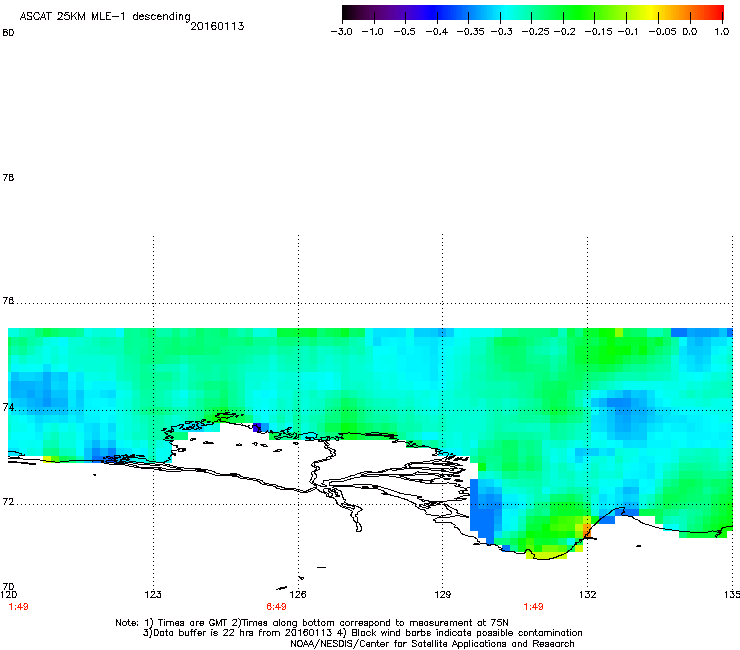Click the red 1:49 time label near 132
The height and width of the screenshot is (650, 740).
(x=533, y=607)
